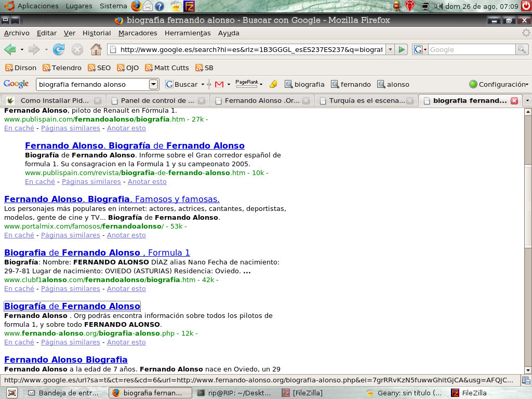Click the Google logo in the toolbar
Image resolution: width=532 pixels, height=399 pixels.
point(16,84)
